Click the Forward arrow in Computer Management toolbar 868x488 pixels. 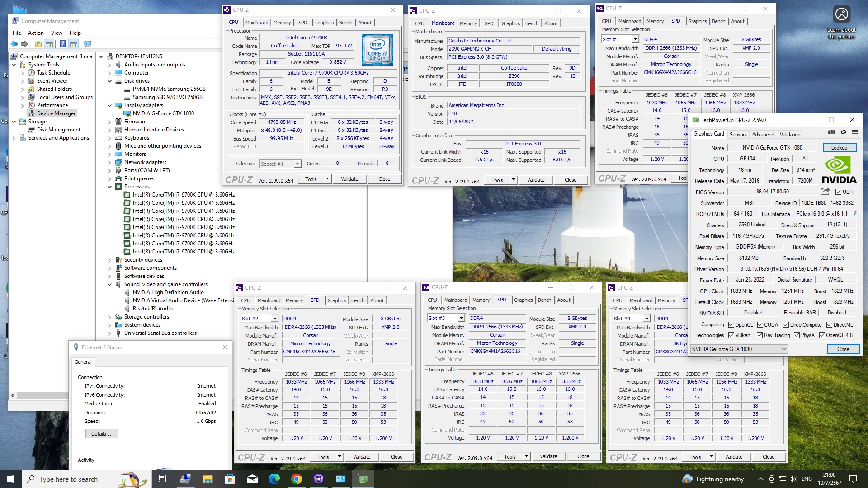pyautogui.click(x=24, y=44)
